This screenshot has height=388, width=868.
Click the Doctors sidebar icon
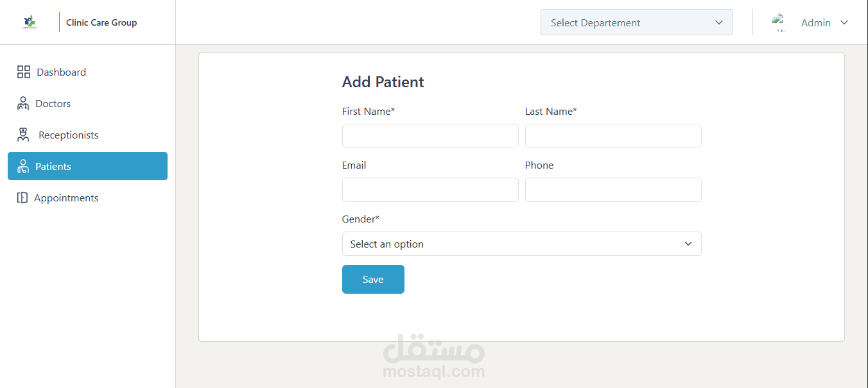[23, 103]
